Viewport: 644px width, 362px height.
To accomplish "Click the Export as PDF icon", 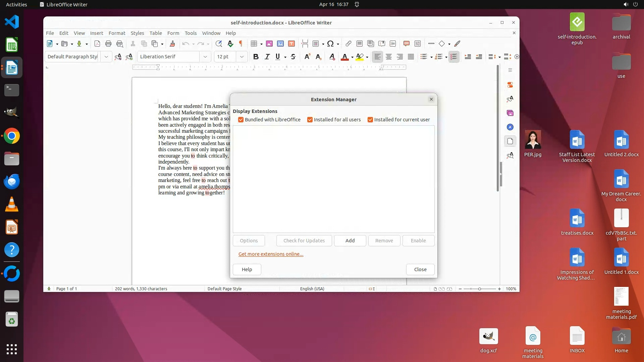I will pyautogui.click(x=97, y=44).
